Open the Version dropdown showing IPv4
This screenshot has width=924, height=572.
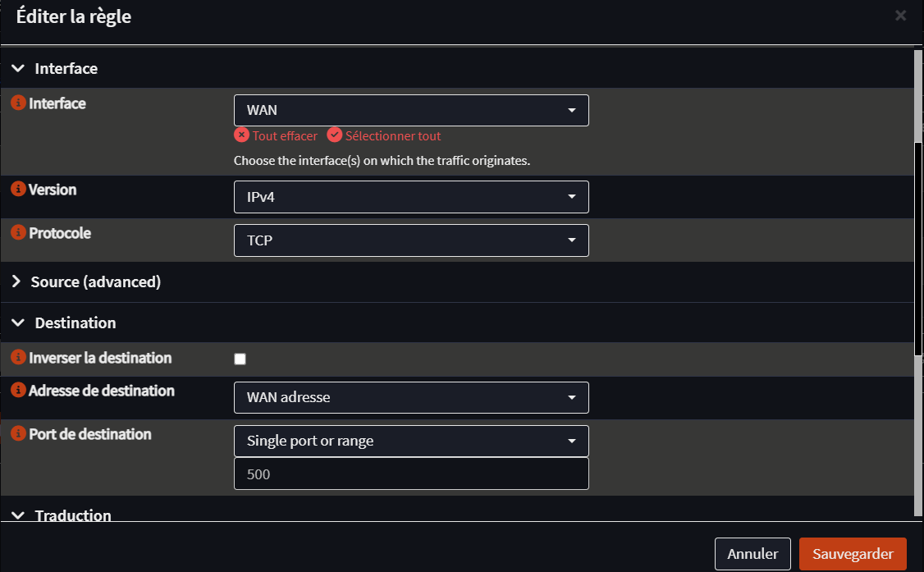411,197
